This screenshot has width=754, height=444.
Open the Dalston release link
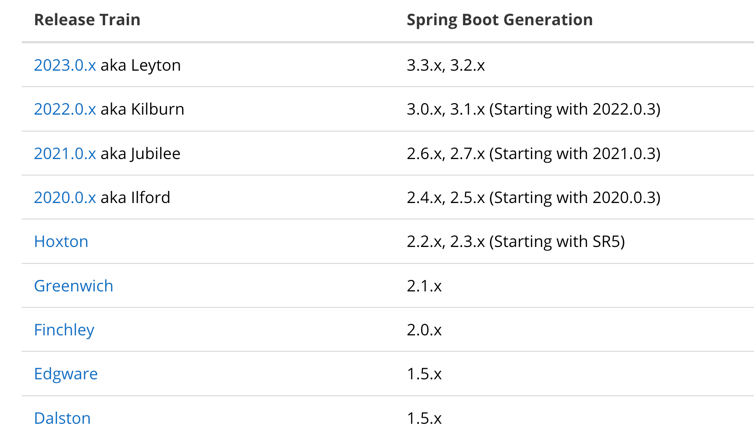pos(62,418)
